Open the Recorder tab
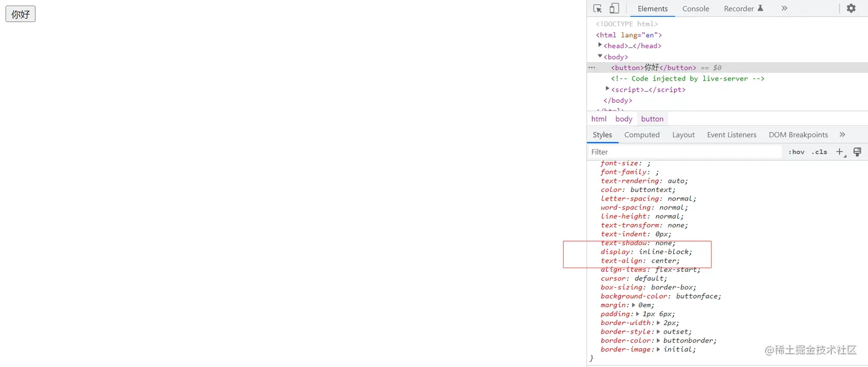This screenshot has width=868, height=367. [743, 9]
